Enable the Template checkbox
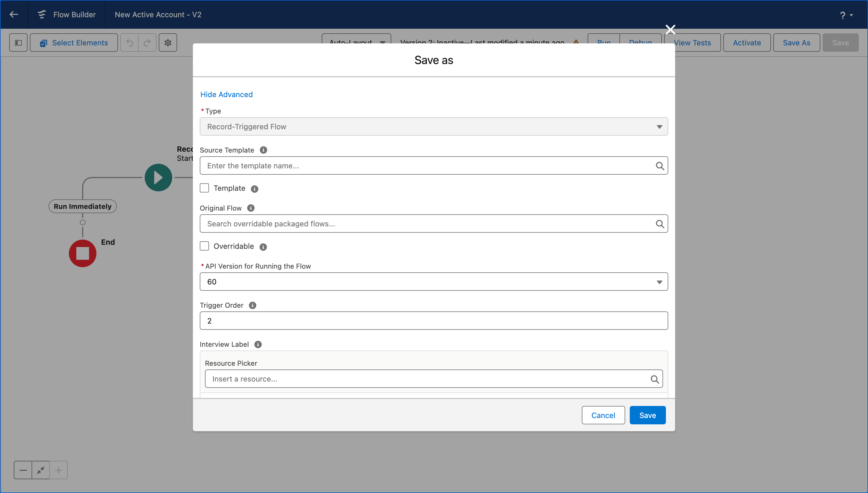The image size is (868, 493). 204,188
